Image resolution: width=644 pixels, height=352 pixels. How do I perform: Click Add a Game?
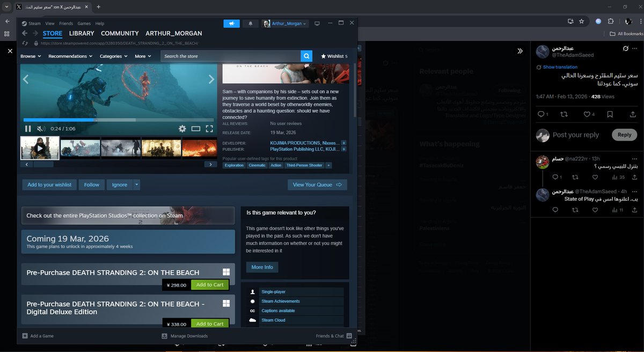click(x=38, y=336)
